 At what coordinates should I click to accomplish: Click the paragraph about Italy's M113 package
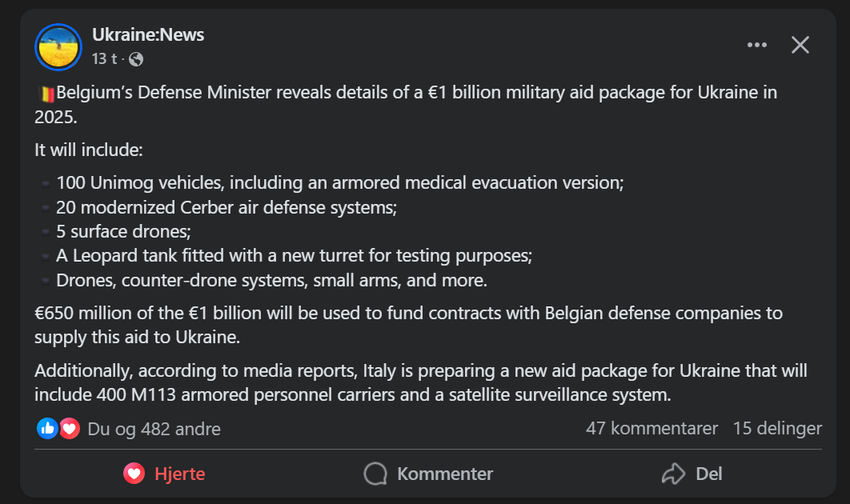[x=421, y=382]
